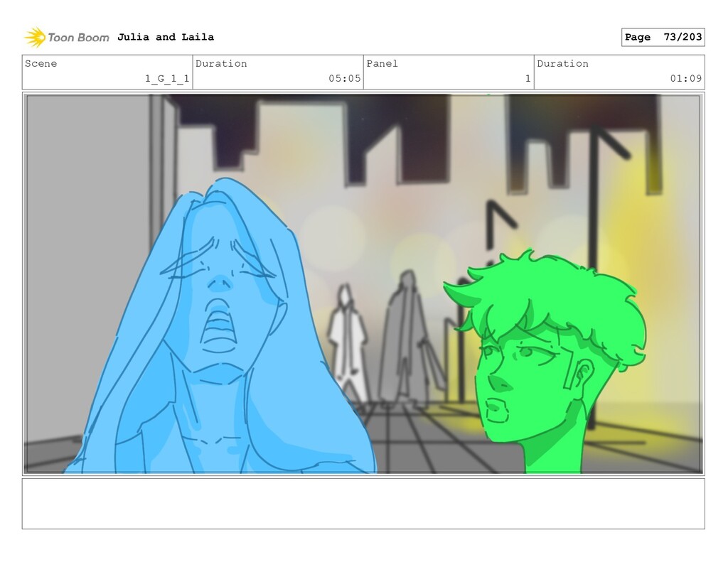728x562 pixels.
Task: Click the 'Page 73/203' box
Action: tap(663, 37)
